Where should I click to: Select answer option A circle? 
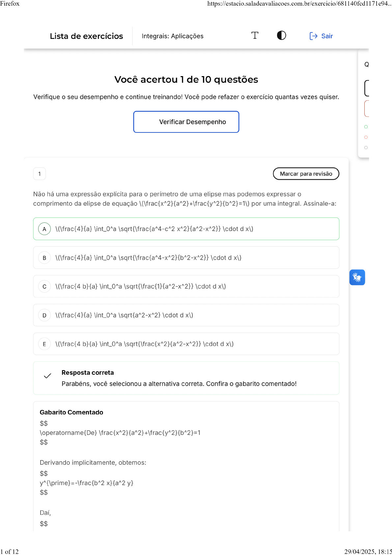coord(44,229)
